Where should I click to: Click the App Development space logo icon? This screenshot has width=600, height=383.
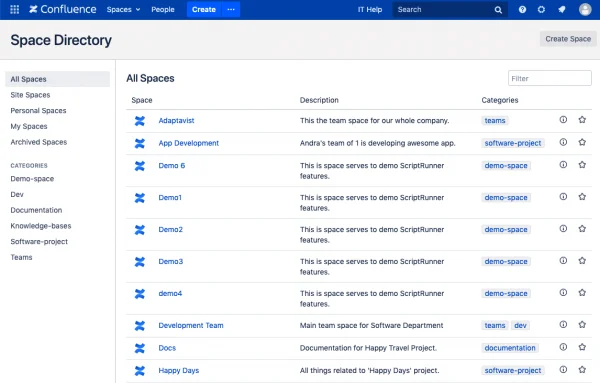pos(140,143)
